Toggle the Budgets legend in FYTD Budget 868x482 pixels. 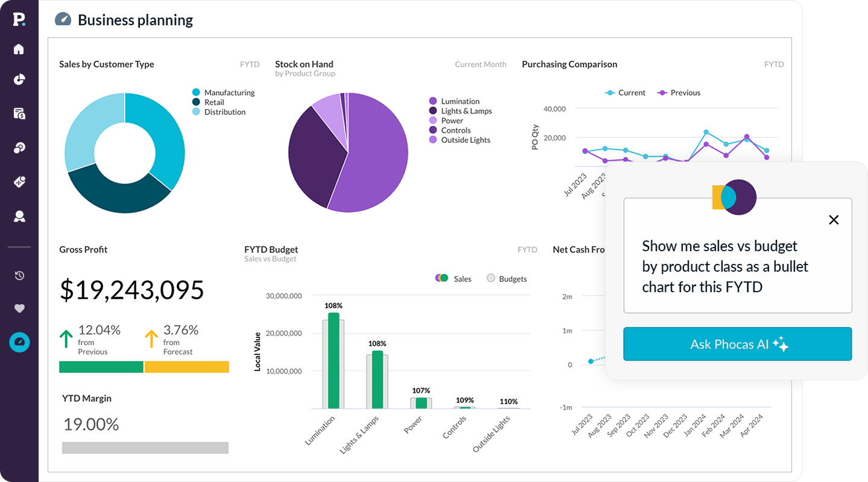point(506,279)
